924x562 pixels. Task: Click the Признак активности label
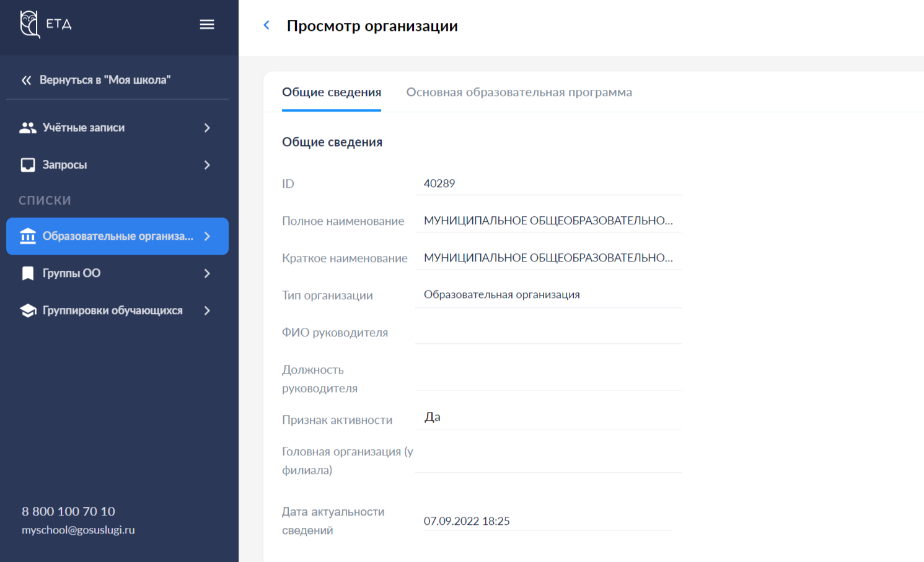[337, 420]
